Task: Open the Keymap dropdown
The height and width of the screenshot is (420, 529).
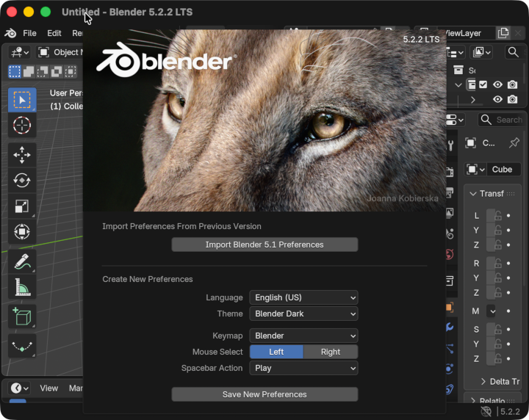Action: point(303,336)
